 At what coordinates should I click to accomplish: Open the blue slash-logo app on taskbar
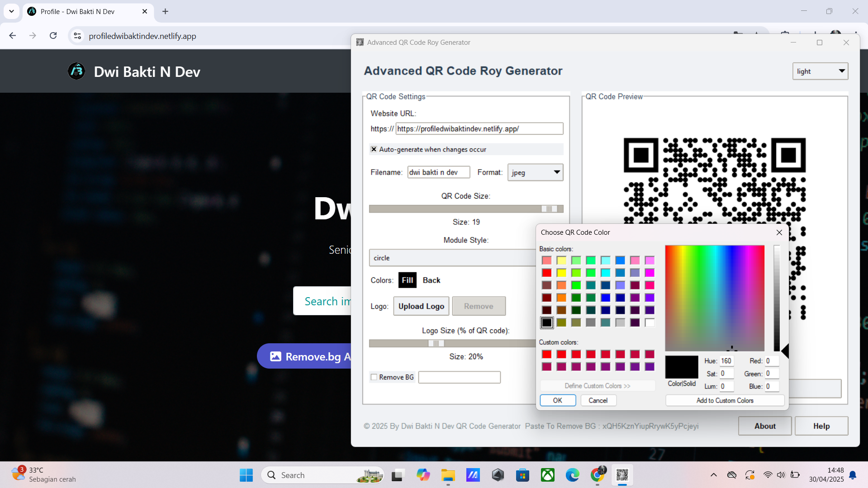tap(473, 475)
